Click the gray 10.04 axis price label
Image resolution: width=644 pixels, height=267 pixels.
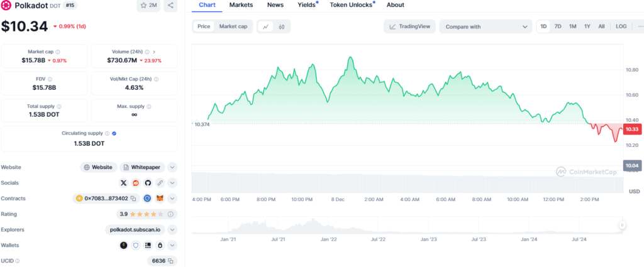pyautogui.click(x=631, y=165)
